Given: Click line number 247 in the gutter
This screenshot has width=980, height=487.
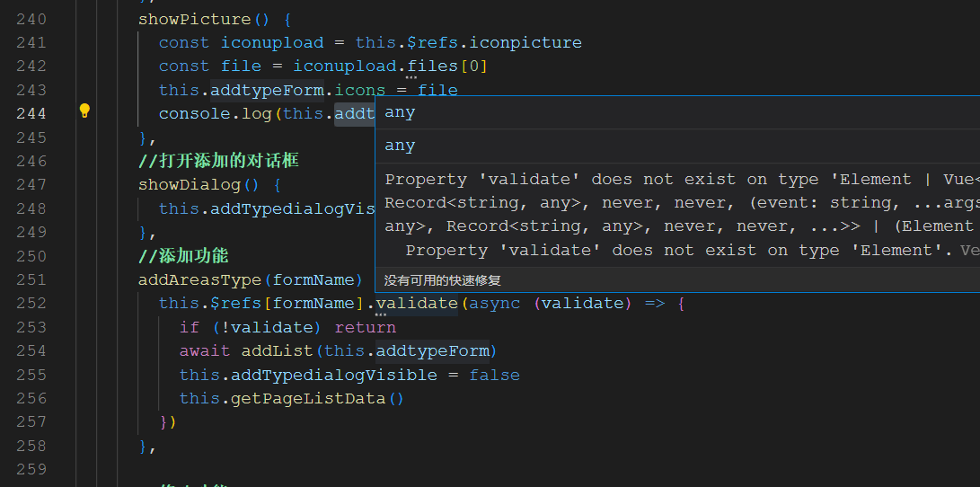Looking at the screenshot, I should [x=31, y=185].
